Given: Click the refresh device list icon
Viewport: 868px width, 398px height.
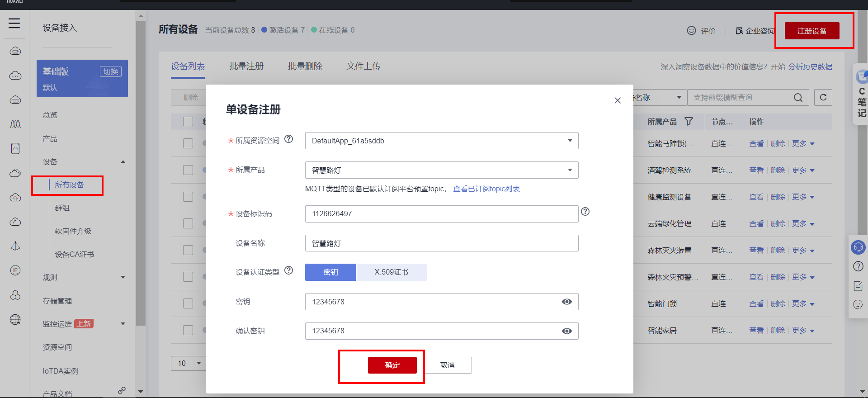Looking at the screenshot, I should tap(823, 97).
